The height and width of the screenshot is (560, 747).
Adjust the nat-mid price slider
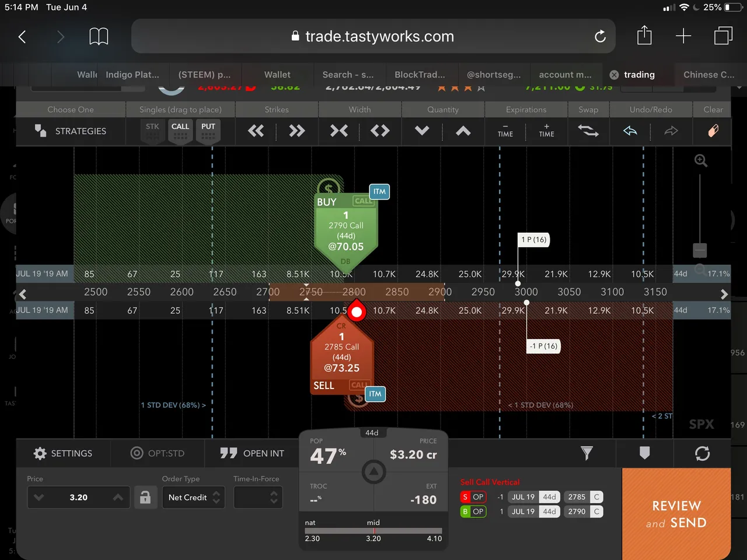373,531
